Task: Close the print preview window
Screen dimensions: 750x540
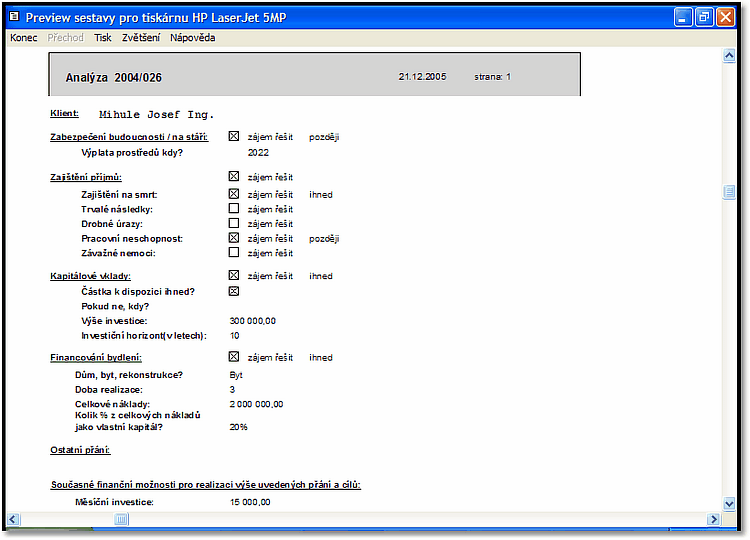Action: click(725, 17)
